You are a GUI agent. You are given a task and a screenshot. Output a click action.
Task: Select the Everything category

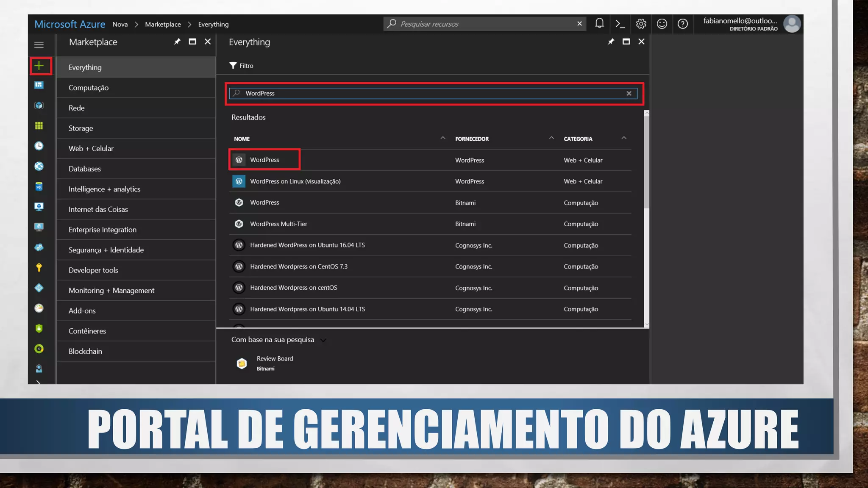[136, 67]
